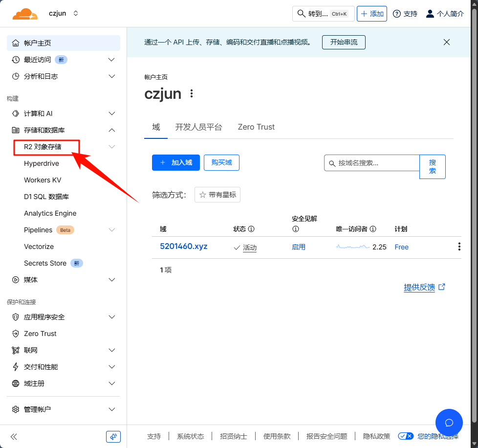Screen dimensions: 478x448
Task: Open the 5201460.xyz domain link
Action: (x=184, y=246)
